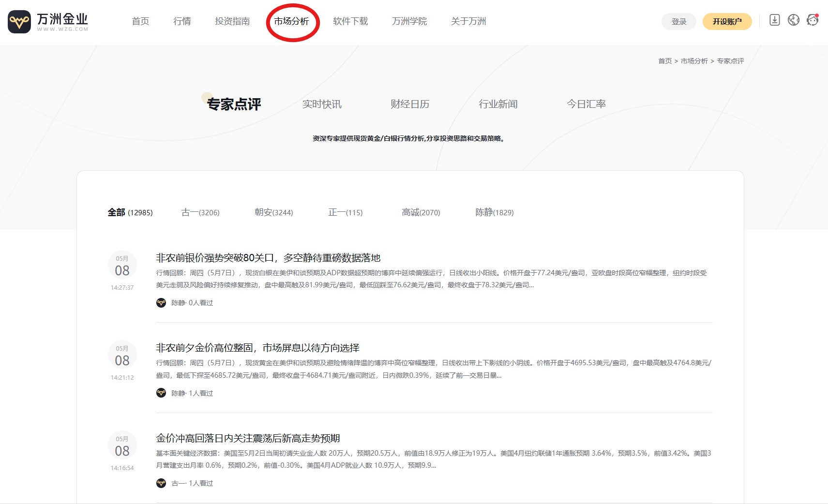Open the 关于万洲 navigation menu
Screen dimensions: 828x504
tap(468, 21)
